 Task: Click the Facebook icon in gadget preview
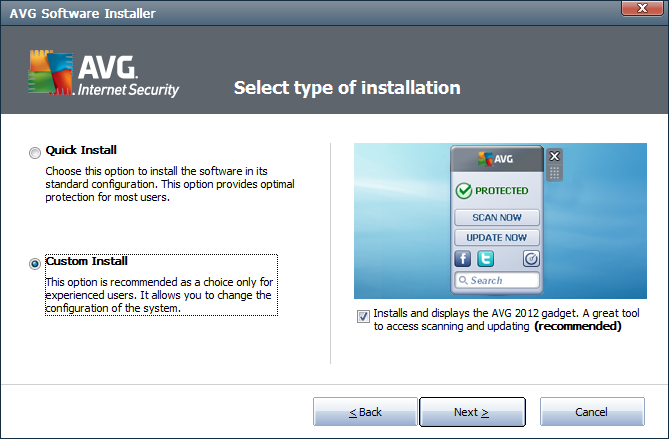point(462,259)
